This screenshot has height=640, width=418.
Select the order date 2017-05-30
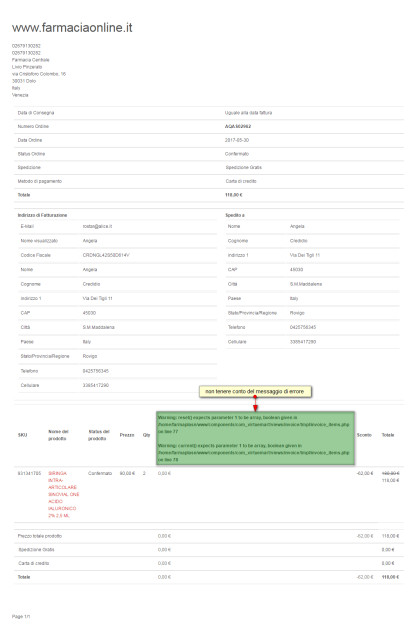tap(237, 140)
